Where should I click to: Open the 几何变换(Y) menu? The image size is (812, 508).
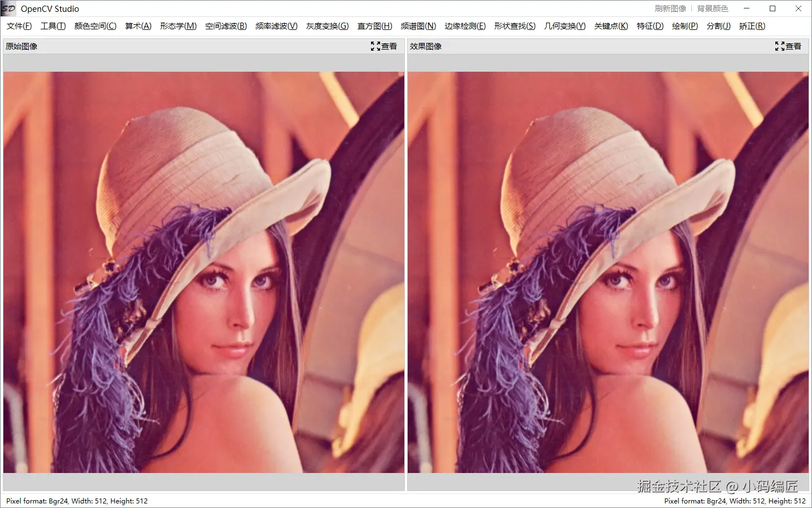point(565,26)
